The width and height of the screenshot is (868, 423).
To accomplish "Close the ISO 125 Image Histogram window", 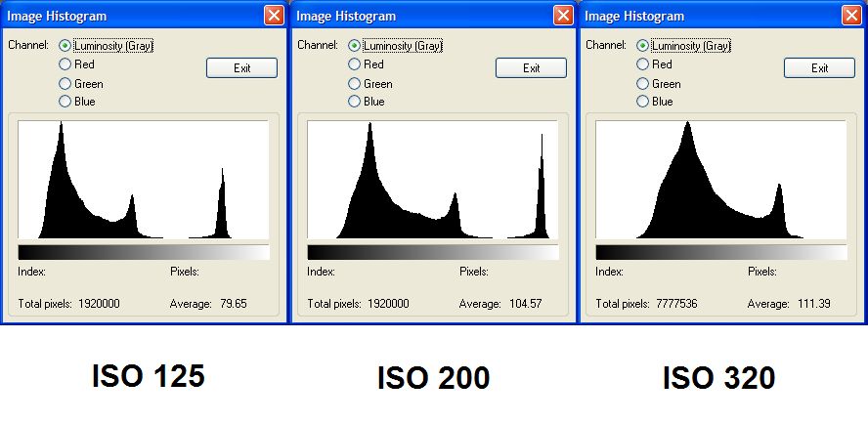I will tap(274, 16).
